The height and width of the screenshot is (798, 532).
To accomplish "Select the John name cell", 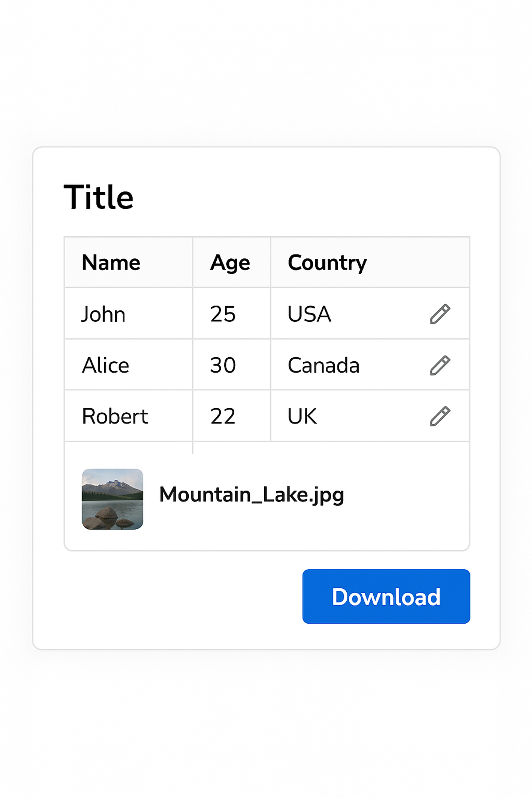I will click(x=104, y=314).
